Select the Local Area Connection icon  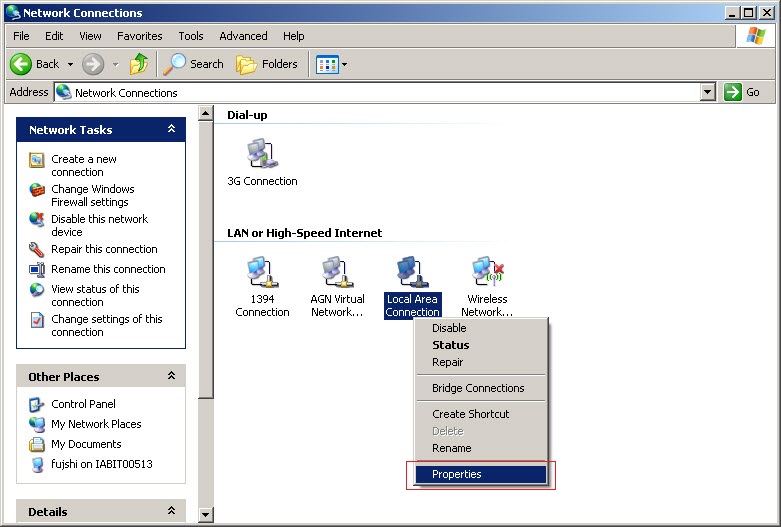412,272
